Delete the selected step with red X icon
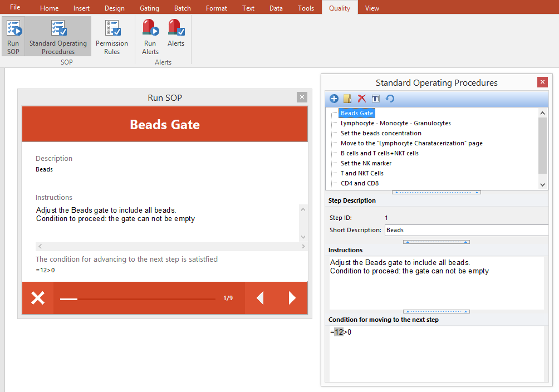The width and height of the screenshot is (559, 392). click(x=362, y=99)
